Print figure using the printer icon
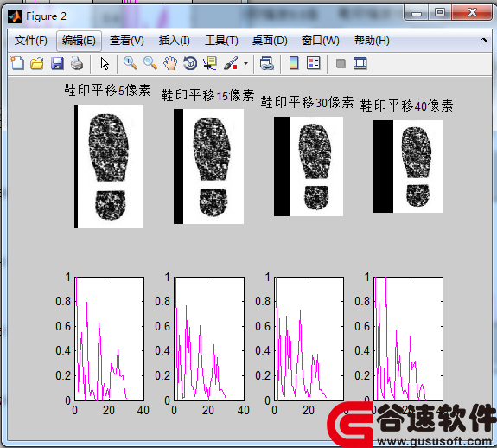 pos(77,63)
